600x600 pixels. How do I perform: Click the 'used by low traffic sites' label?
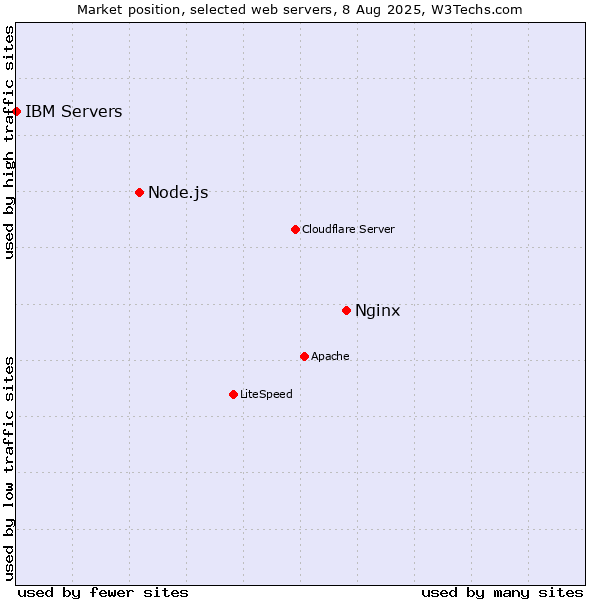[9, 469]
